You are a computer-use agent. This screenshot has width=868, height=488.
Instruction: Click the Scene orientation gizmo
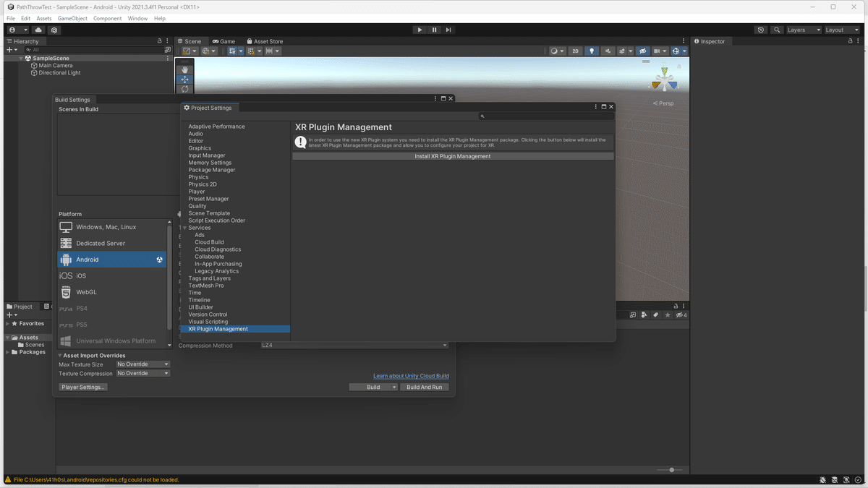point(664,81)
